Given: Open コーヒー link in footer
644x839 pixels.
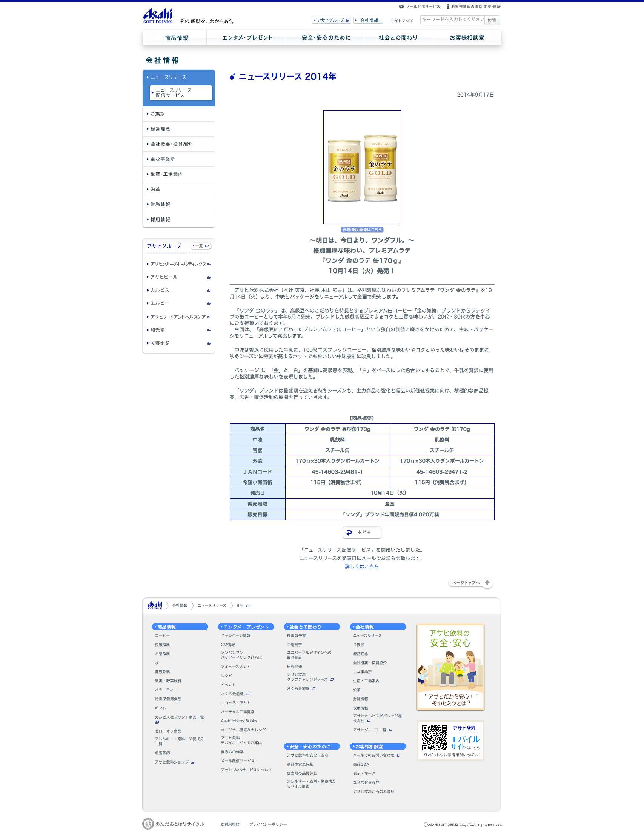Looking at the screenshot, I should coord(162,636).
